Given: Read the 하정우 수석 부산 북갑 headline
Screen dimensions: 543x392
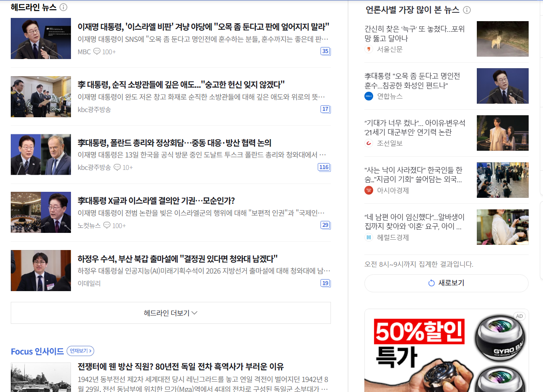Looking at the screenshot, I should (x=177, y=259).
